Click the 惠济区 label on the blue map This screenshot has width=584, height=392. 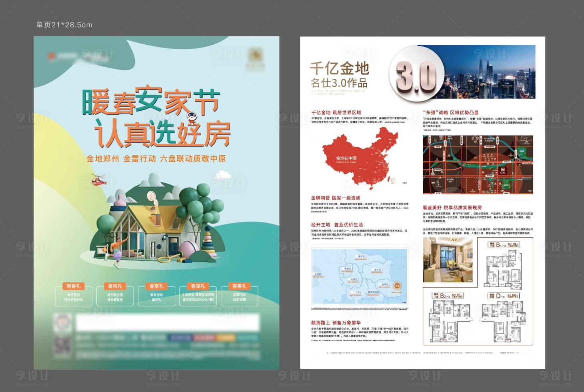click(362, 256)
